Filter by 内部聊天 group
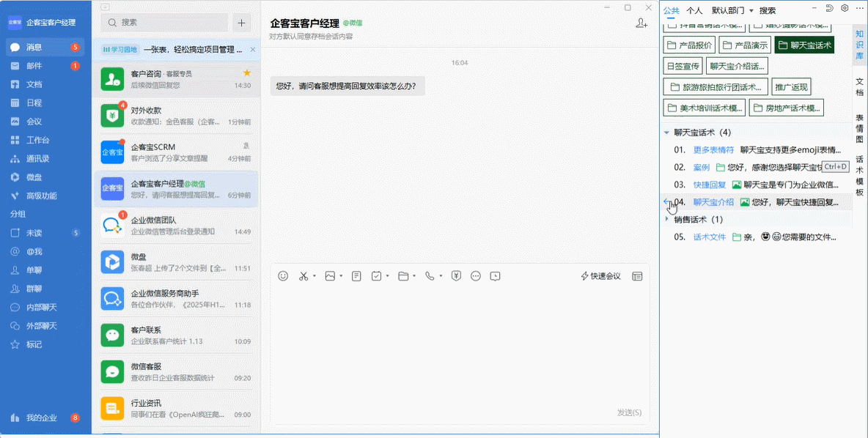 tap(45, 307)
